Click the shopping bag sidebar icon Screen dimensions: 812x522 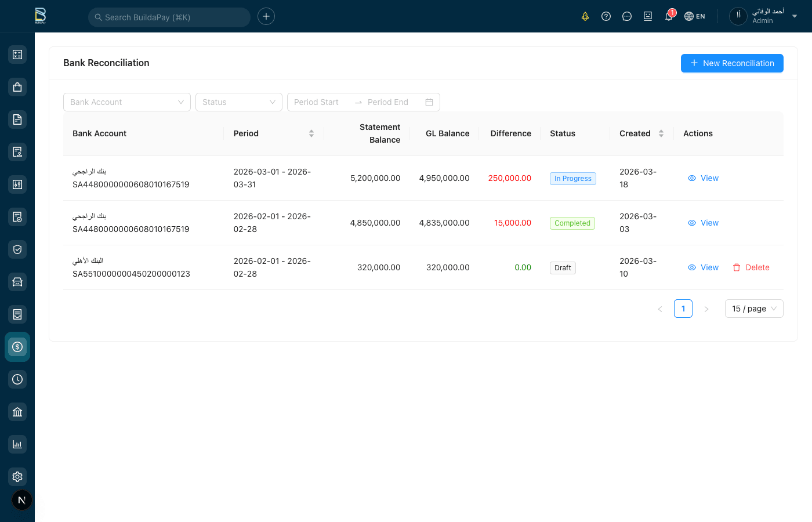point(17,87)
